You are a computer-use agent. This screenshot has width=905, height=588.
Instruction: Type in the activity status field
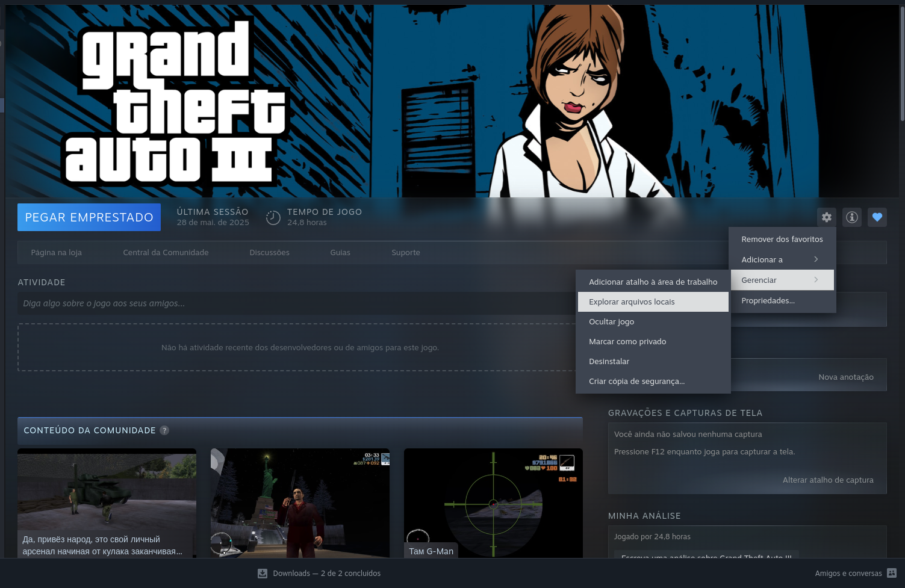295,303
